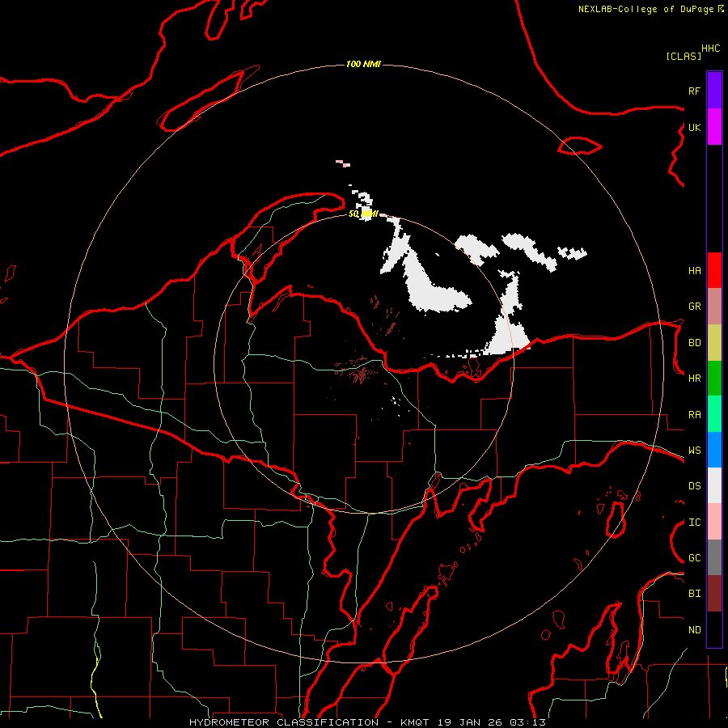Click the BI legend label

click(x=694, y=594)
